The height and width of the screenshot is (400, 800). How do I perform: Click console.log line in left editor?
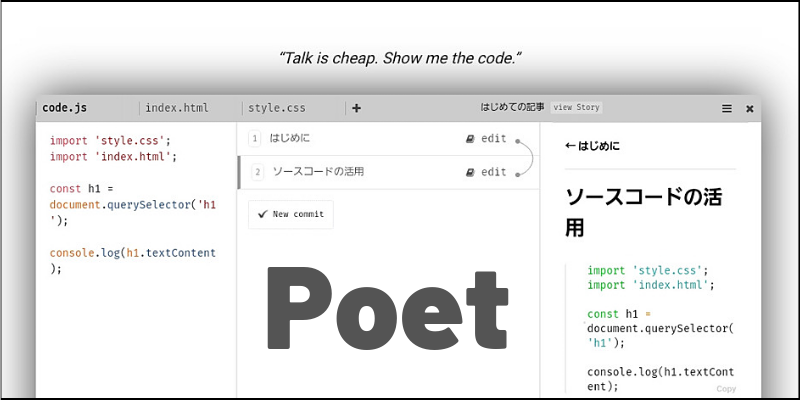[133, 261]
